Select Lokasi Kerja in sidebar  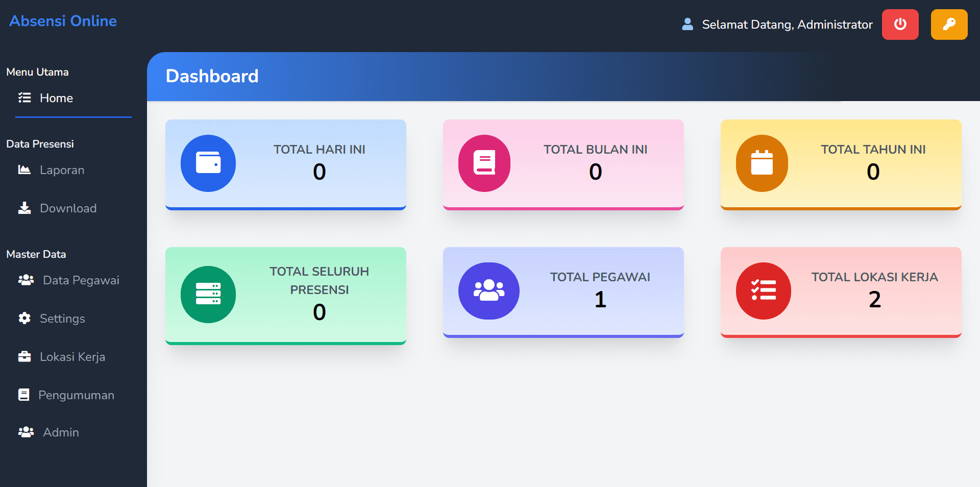coord(72,357)
